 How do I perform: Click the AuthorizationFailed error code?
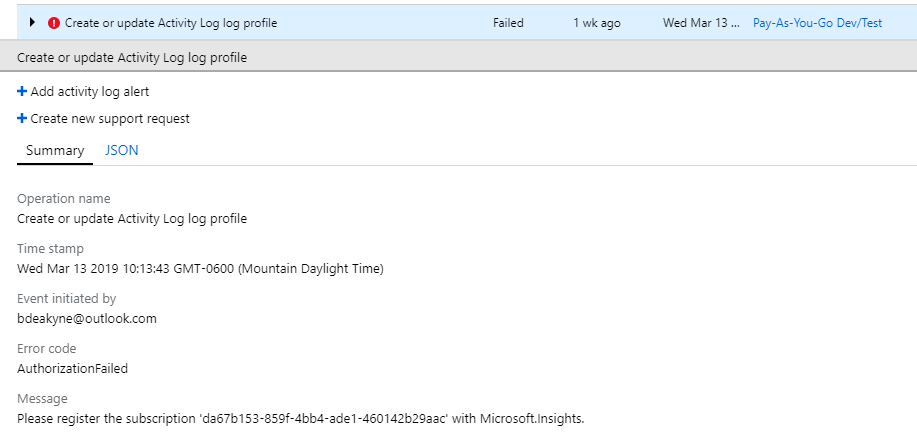(72, 368)
